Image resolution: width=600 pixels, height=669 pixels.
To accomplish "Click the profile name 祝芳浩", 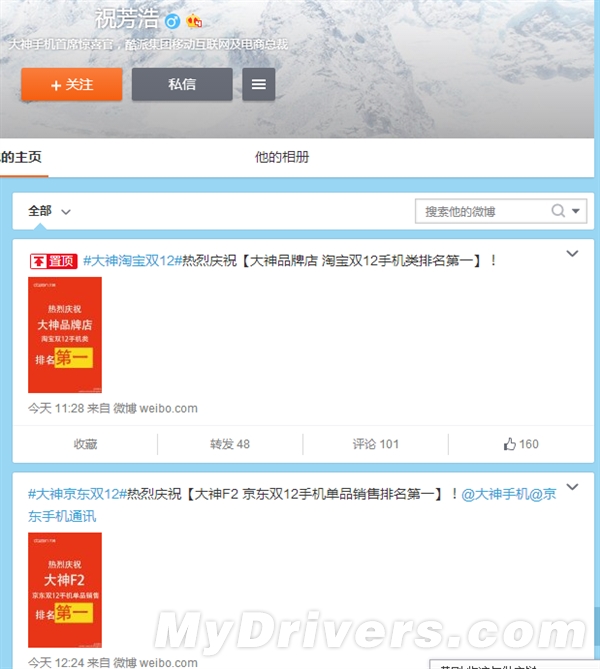I will click(126, 19).
